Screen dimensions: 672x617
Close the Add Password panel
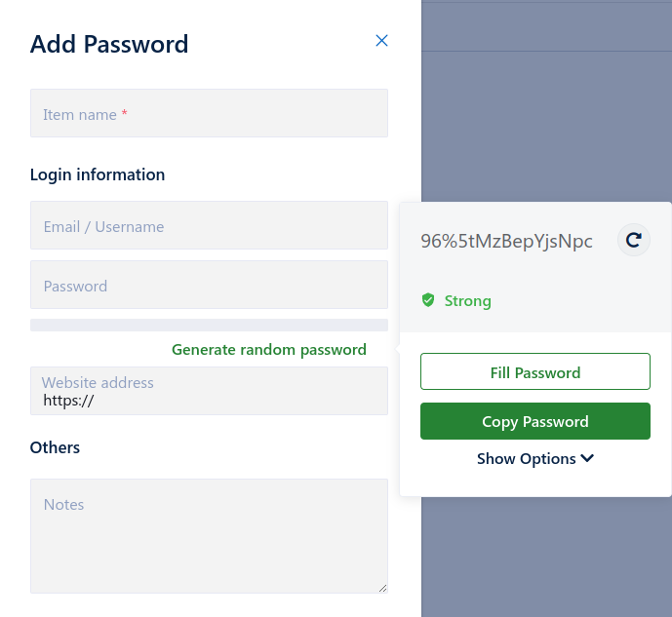click(x=381, y=41)
